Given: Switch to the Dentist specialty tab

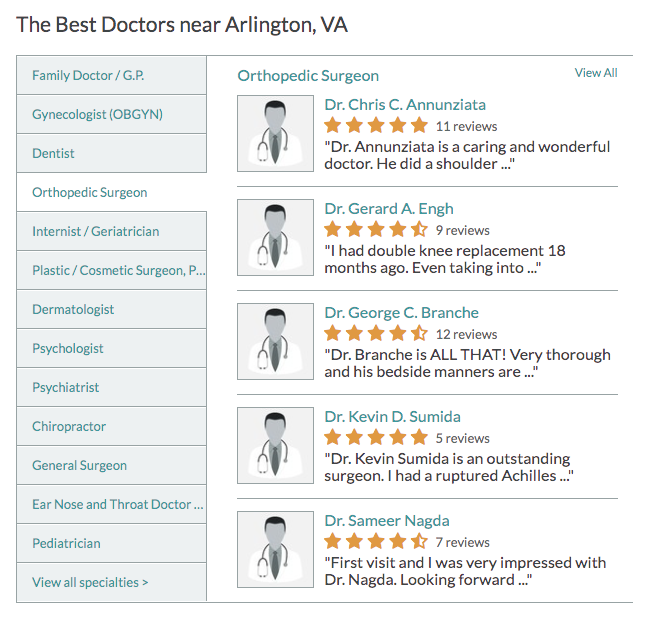Looking at the screenshot, I should coord(53,153).
